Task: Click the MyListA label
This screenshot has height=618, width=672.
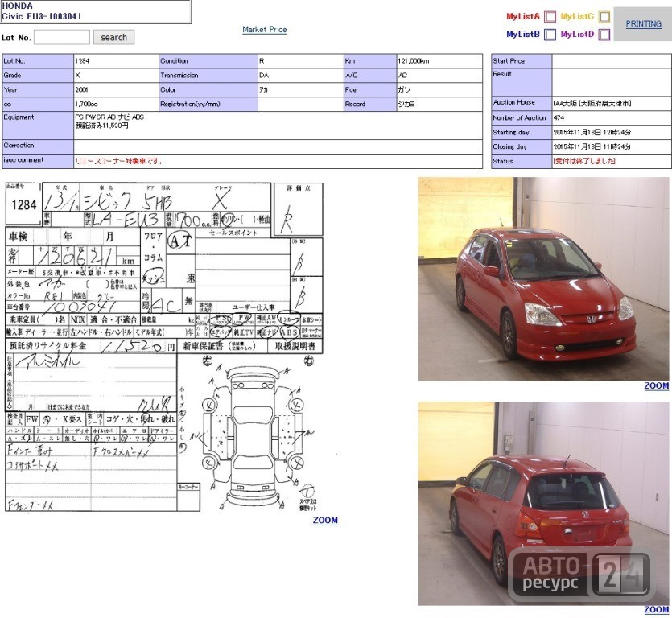Action: tap(523, 17)
